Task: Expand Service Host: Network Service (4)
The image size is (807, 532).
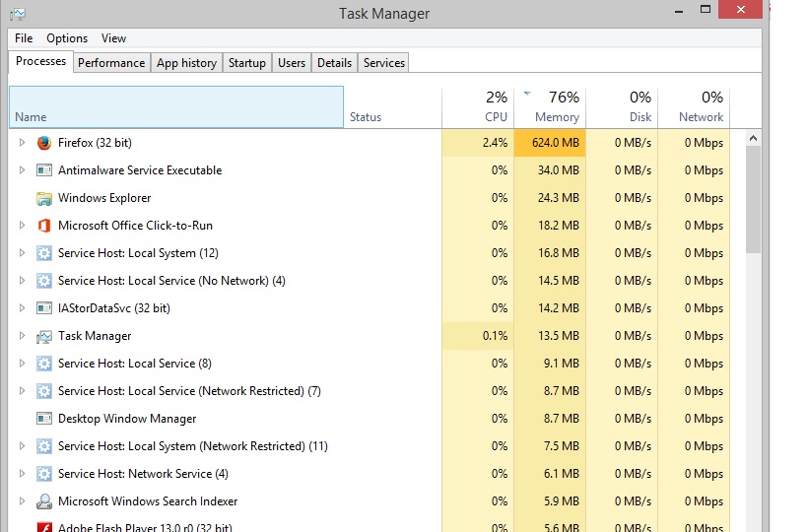Action: tap(22, 473)
